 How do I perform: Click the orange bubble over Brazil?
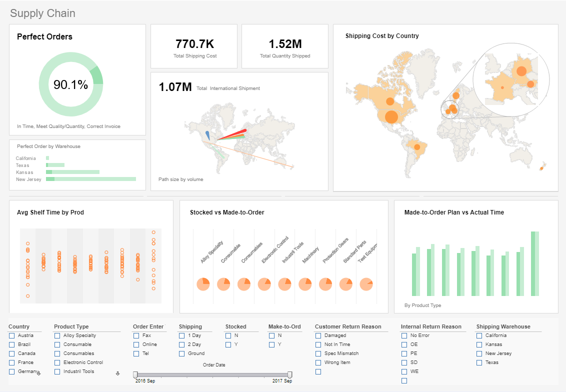point(416,147)
